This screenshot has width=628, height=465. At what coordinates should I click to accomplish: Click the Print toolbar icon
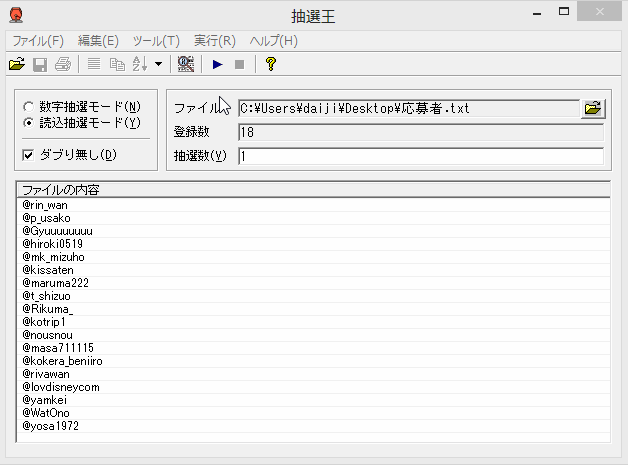[x=63, y=64]
